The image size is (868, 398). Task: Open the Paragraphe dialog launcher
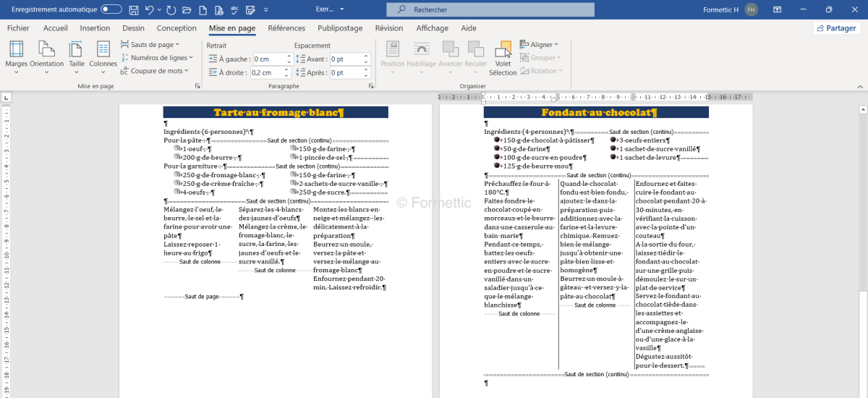pos(371,86)
